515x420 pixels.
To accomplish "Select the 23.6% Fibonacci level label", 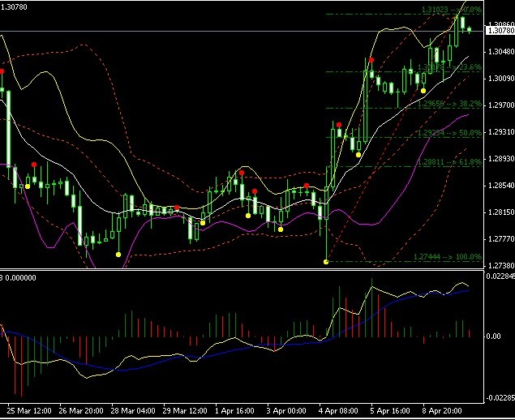I will (x=449, y=67).
